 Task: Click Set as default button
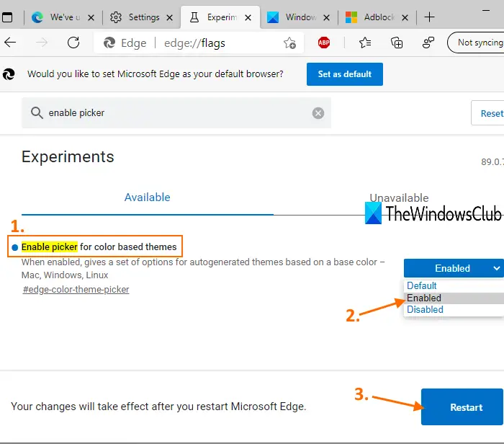345,74
